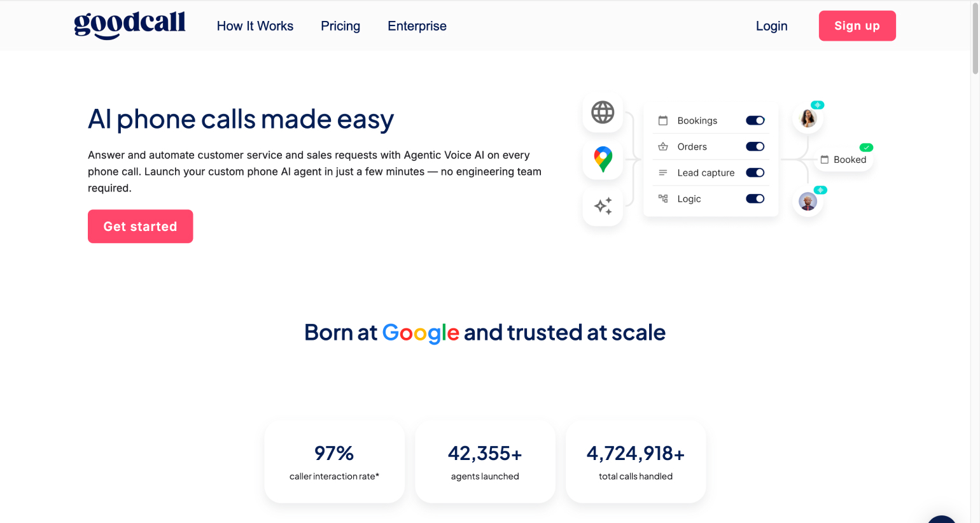Screen dimensions: 980x523
Task: Click the Orders basket icon
Action: [663, 147]
